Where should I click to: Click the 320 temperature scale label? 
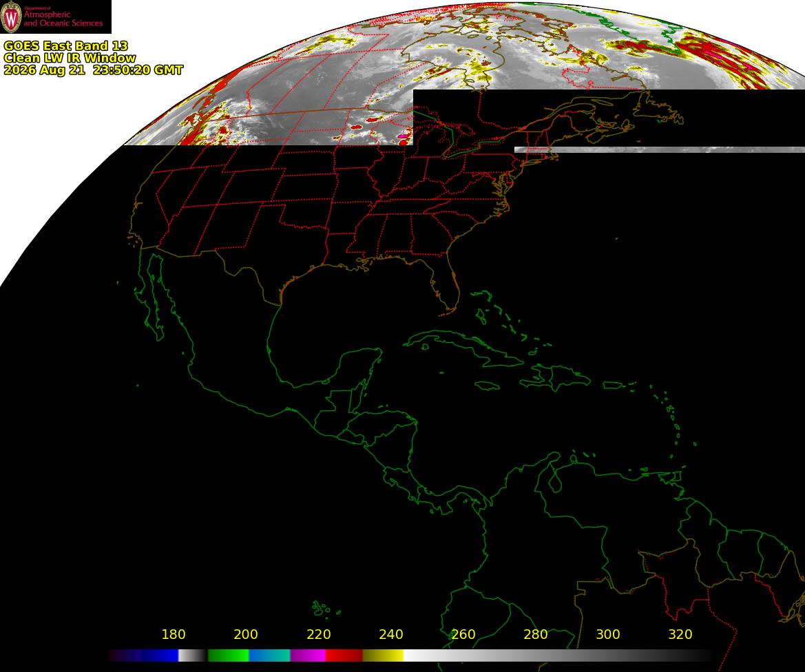pos(680,635)
